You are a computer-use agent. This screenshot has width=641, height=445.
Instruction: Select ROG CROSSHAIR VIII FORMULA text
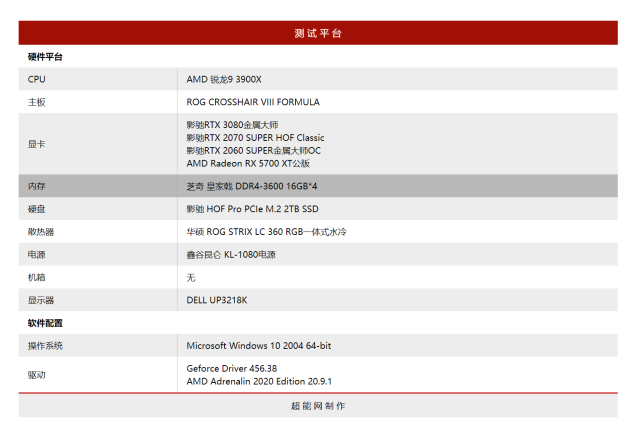(253, 102)
